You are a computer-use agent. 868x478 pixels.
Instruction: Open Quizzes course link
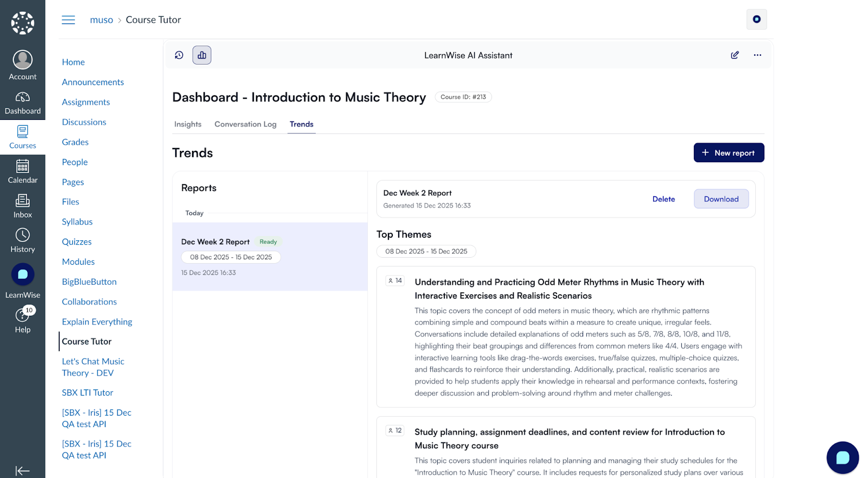(x=76, y=242)
